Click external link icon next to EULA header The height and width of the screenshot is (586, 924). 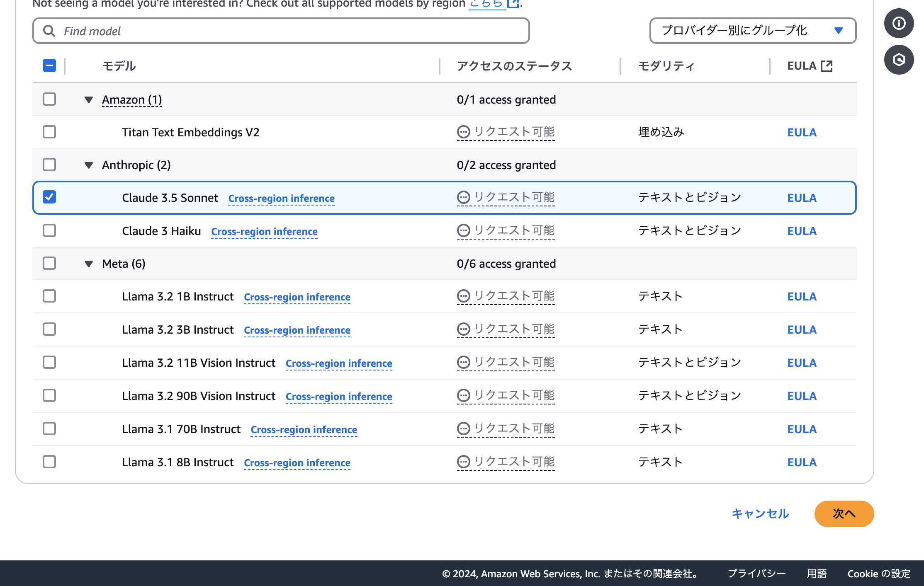[827, 66]
